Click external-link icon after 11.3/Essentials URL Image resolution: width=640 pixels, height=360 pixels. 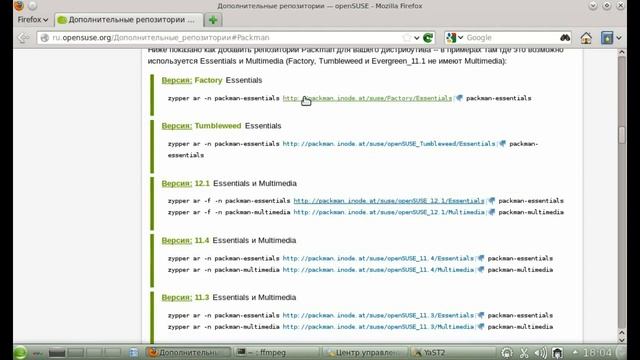pyautogui.click(x=481, y=315)
